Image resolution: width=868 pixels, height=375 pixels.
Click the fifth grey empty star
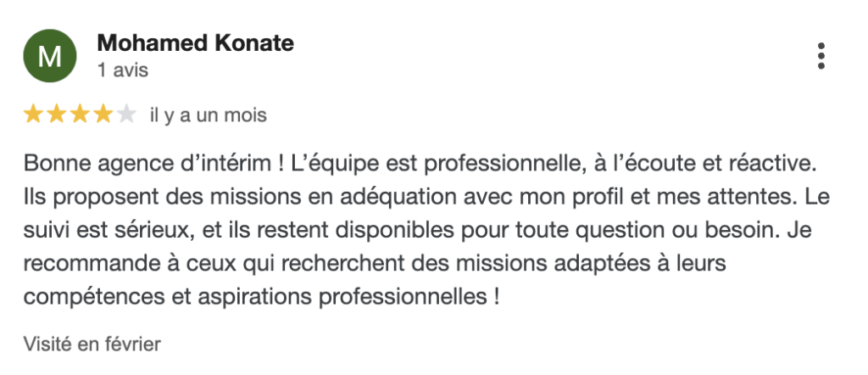pyautogui.click(x=126, y=115)
